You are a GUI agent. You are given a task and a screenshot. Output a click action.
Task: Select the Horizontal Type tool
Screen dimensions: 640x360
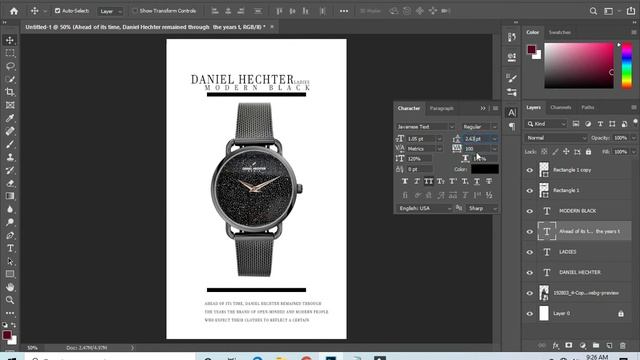coord(10,248)
